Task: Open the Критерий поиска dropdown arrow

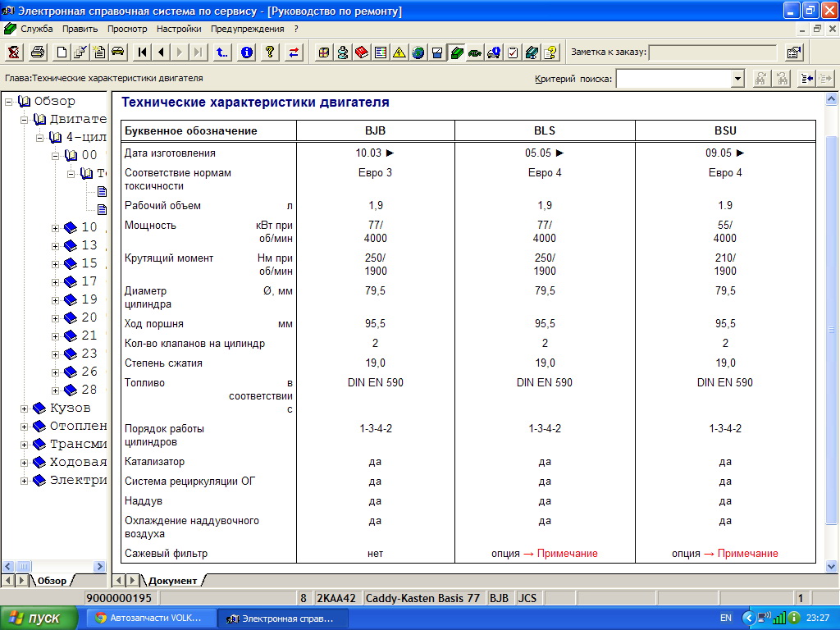Action: pos(737,79)
